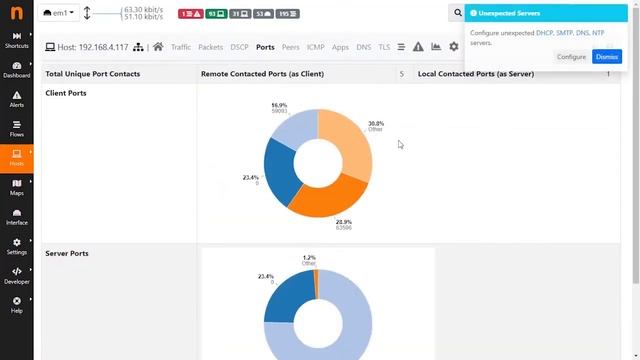This screenshot has height=360, width=640.
Task: Click the ntopng logo in the sidebar
Action: [16, 13]
